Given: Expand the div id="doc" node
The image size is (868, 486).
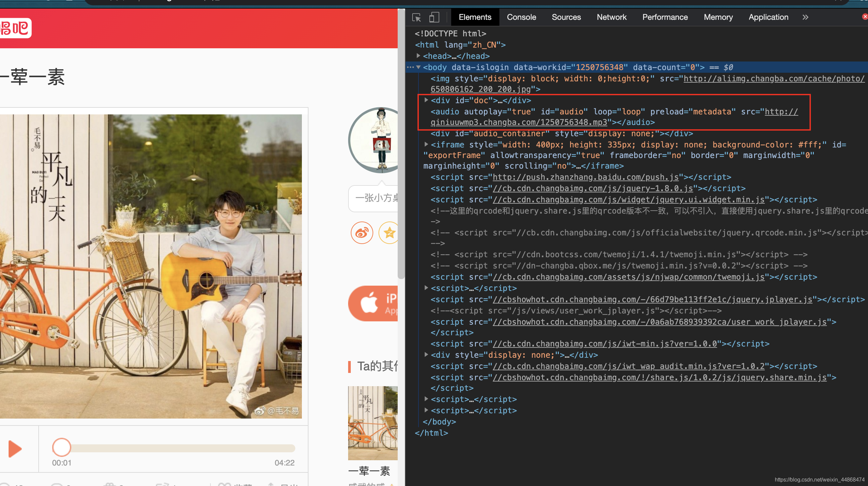Looking at the screenshot, I should (426, 100).
